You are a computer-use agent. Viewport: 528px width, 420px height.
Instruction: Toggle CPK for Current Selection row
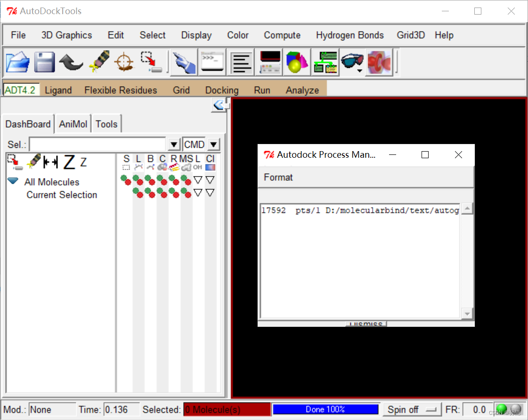coord(162,193)
